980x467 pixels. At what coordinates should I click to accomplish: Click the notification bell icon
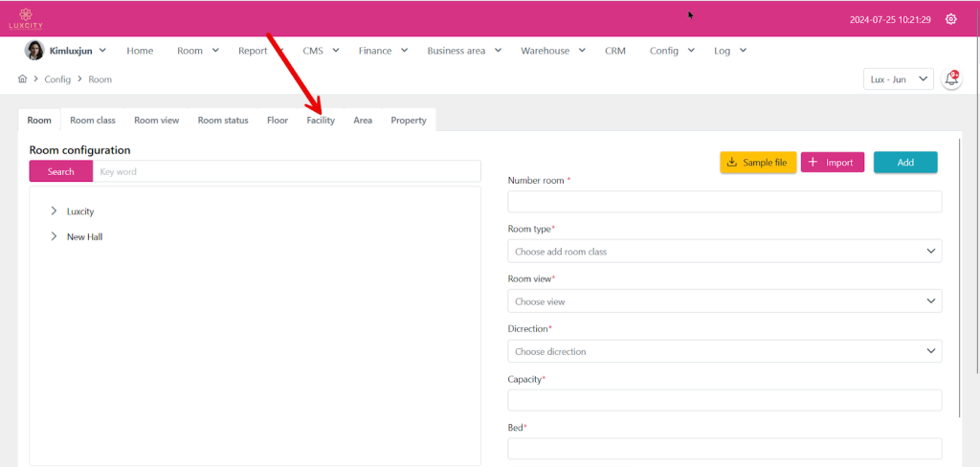tap(951, 79)
